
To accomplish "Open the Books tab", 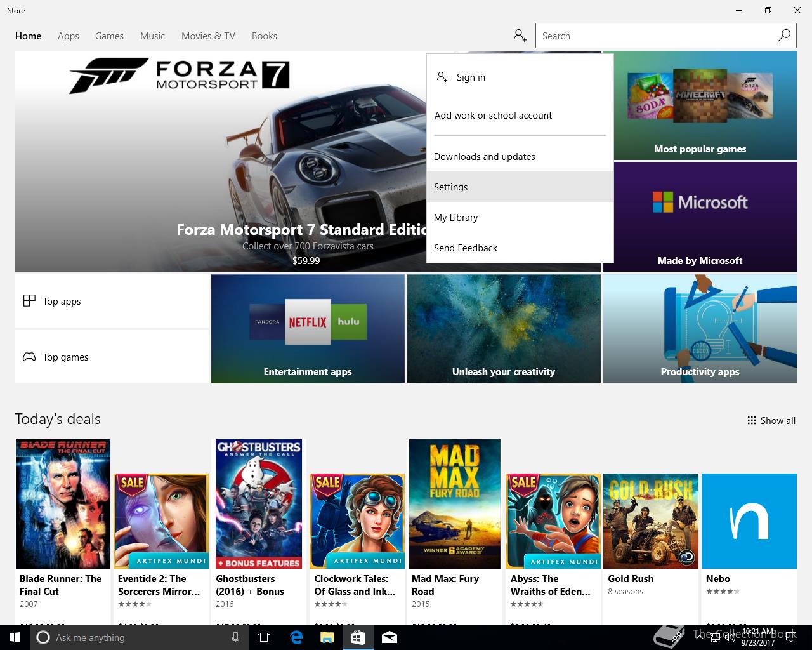I will click(x=265, y=36).
